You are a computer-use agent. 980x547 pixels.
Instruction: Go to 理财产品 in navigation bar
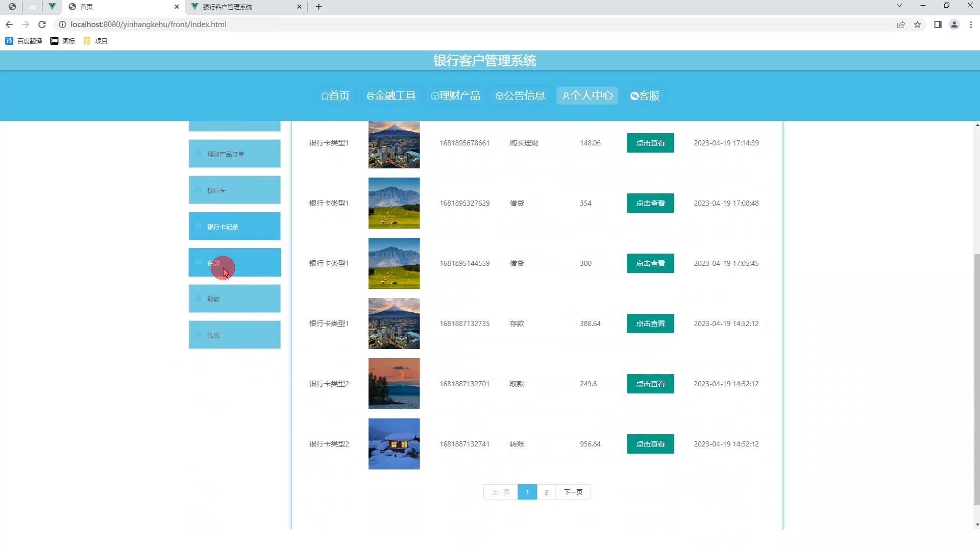click(x=455, y=95)
